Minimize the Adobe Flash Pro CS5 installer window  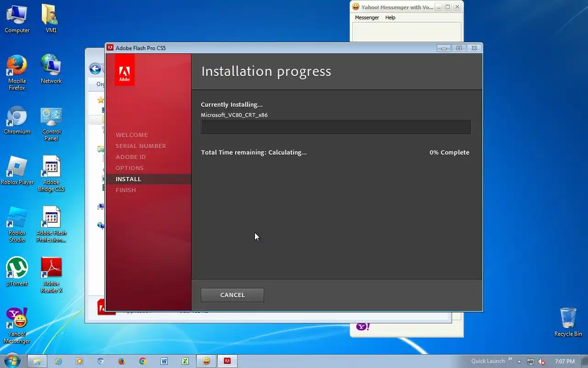(444, 48)
